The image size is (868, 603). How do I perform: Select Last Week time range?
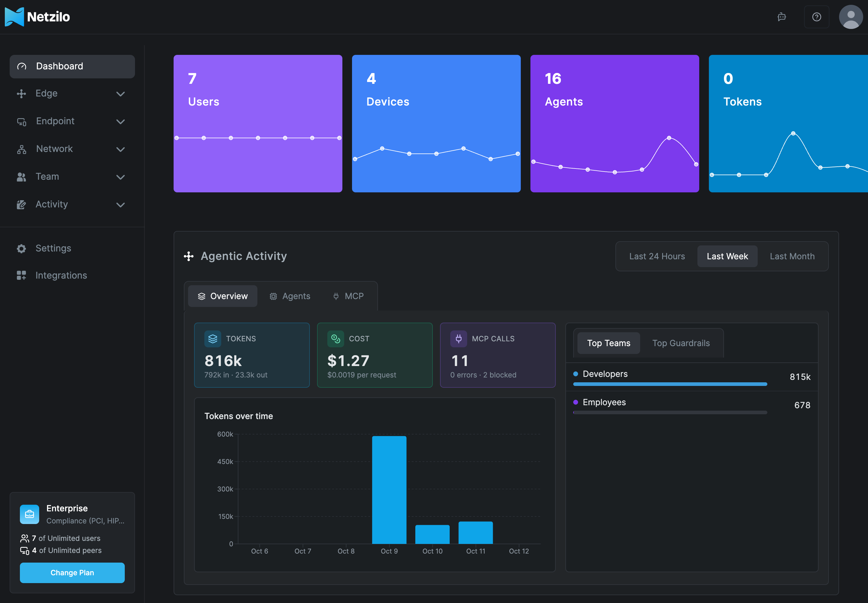727,256
